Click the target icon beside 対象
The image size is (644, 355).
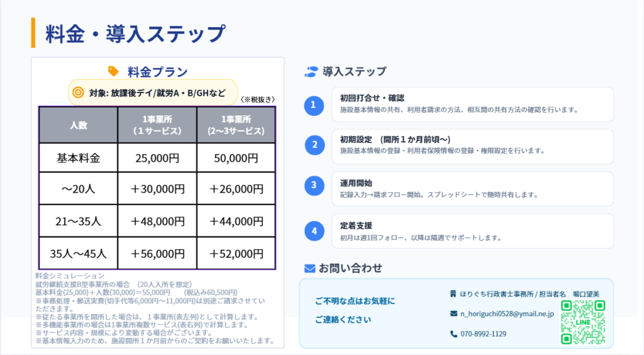click(78, 93)
